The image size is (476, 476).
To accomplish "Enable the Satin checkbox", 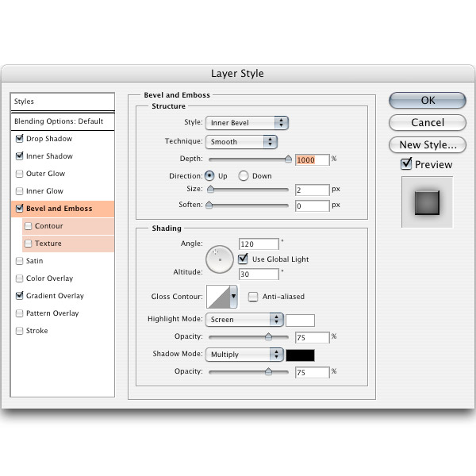I will coord(19,261).
